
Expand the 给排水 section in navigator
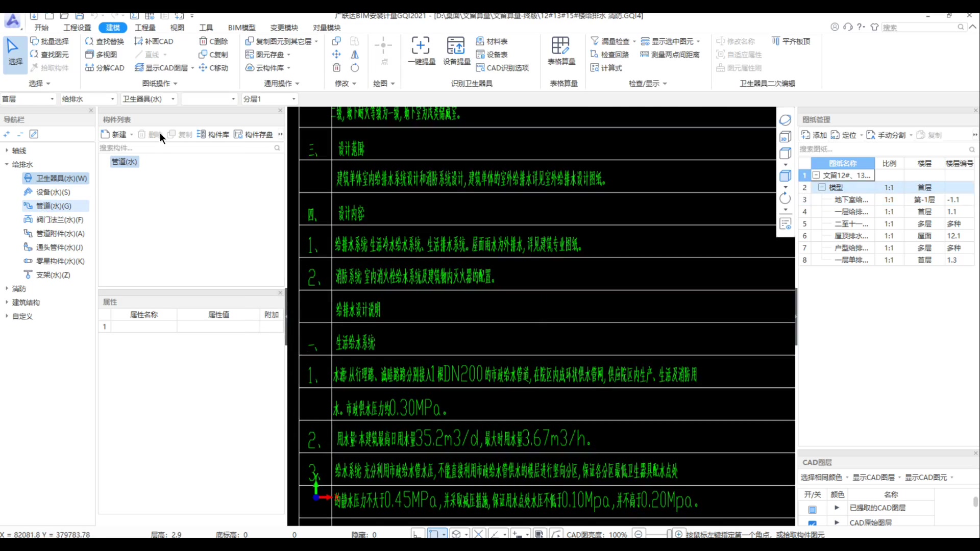(x=7, y=164)
